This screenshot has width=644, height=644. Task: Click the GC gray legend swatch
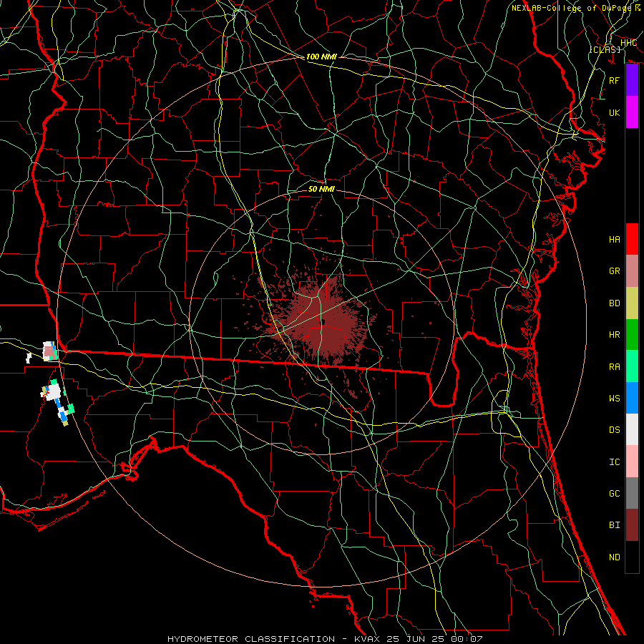point(632,493)
